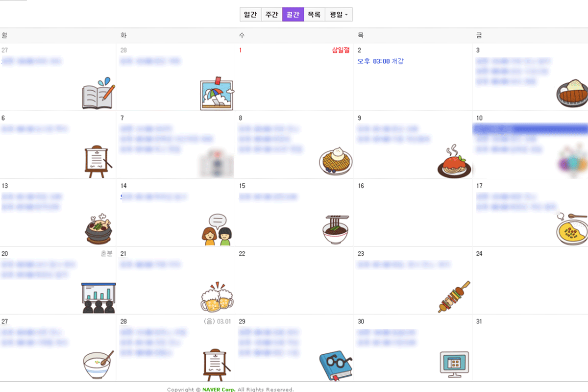Click the beach umbrella photo sticker

[217, 94]
